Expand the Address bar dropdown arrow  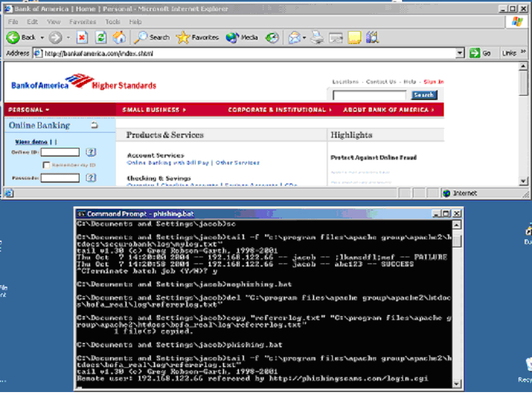459,53
